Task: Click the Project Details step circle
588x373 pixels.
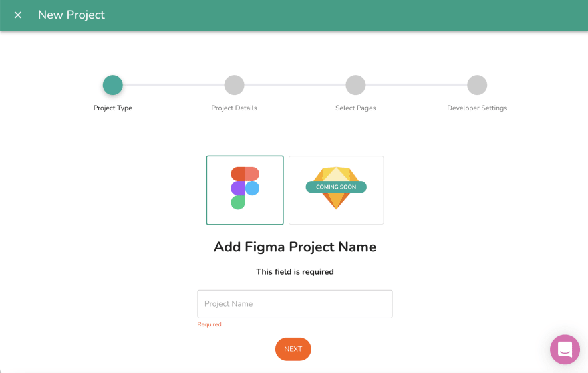Action: tap(234, 85)
